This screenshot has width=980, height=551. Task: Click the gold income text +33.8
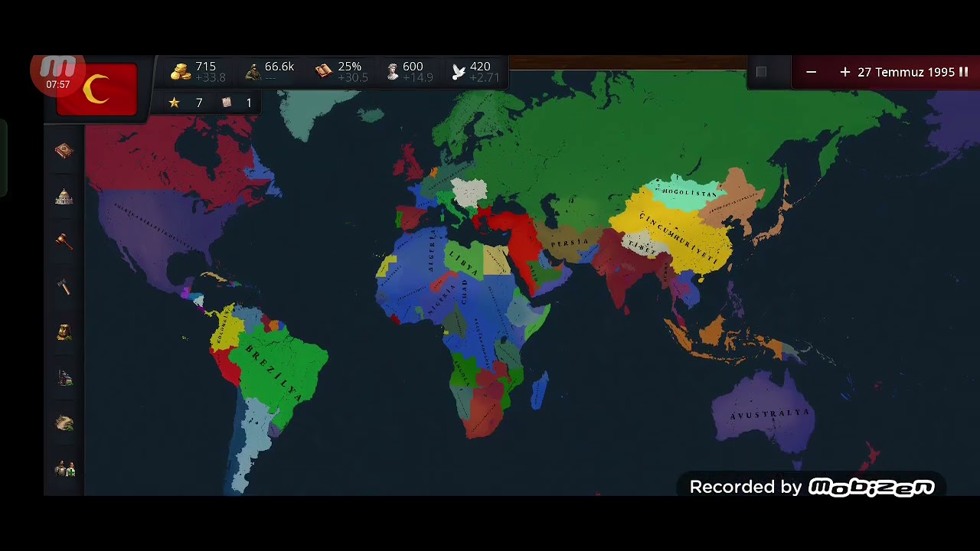tap(210, 78)
